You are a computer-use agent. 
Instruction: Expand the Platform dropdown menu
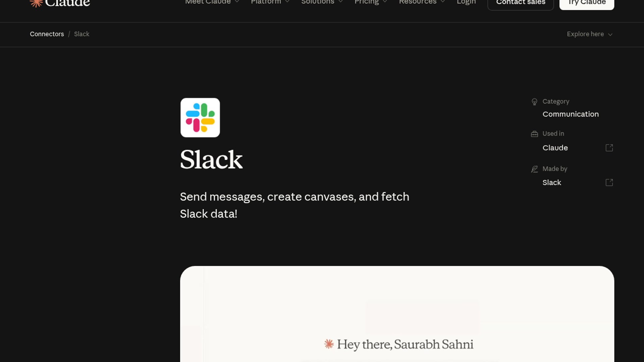(270, 2)
